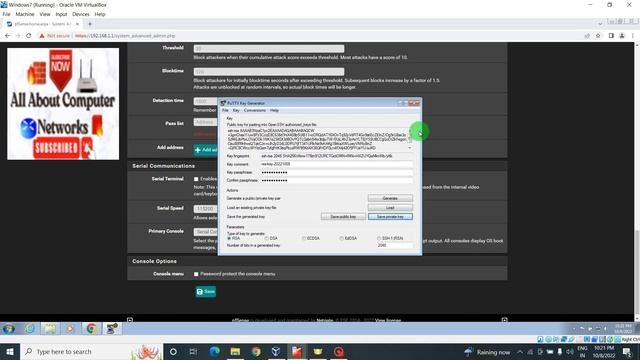Click the Not secure warning icon
This screenshot has width=640, height=360.
tap(42, 36)
